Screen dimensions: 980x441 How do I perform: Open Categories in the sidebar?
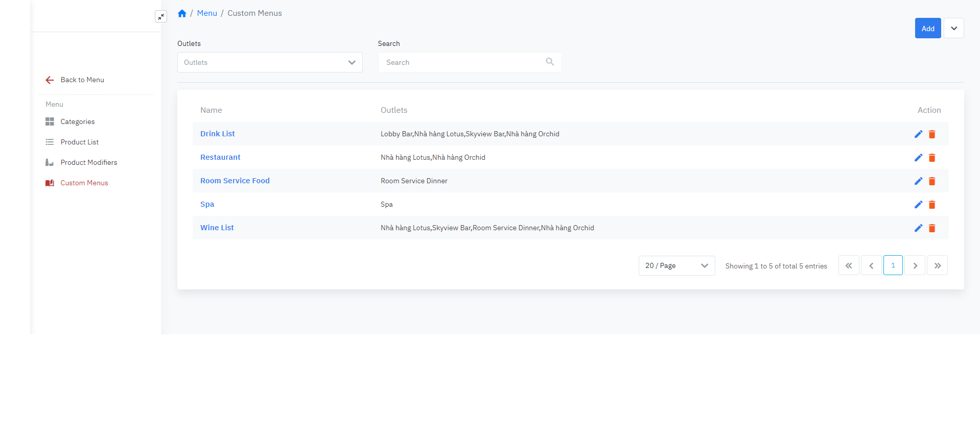pos(78,121)
